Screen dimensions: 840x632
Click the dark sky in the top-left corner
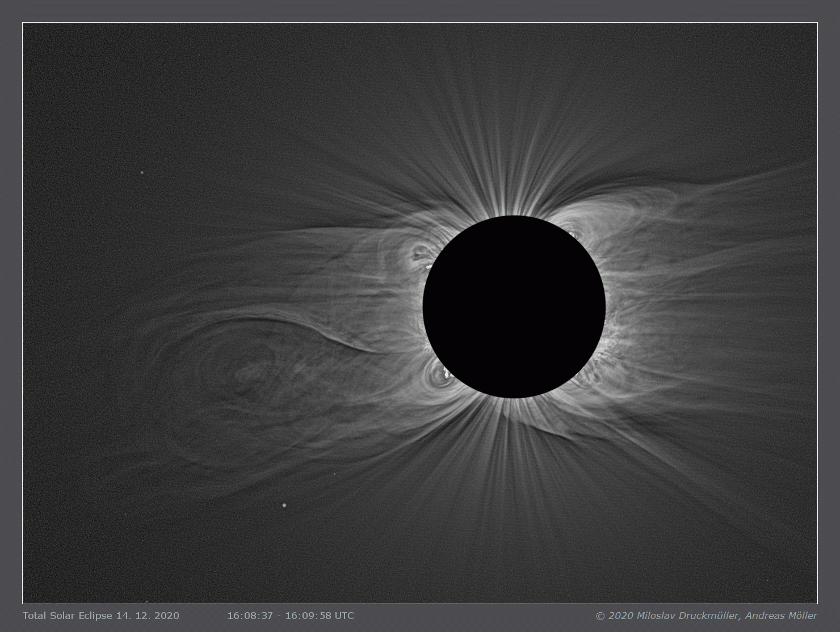68,62
